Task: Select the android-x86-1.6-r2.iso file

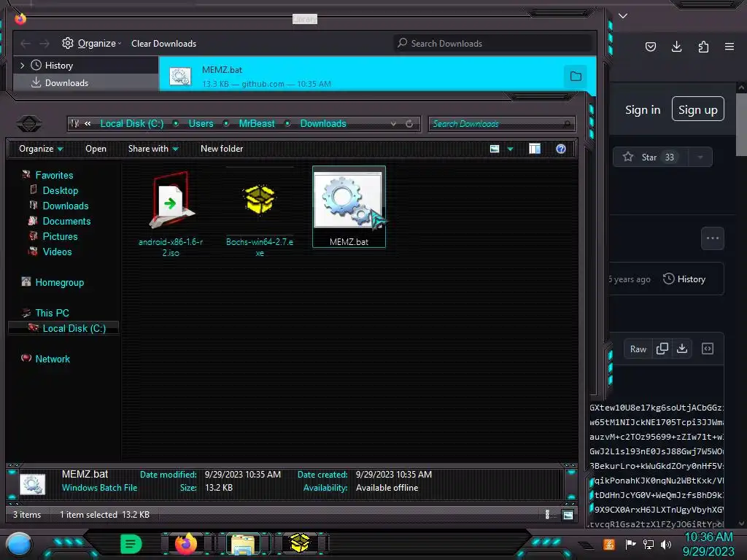Action: point(171,214)
